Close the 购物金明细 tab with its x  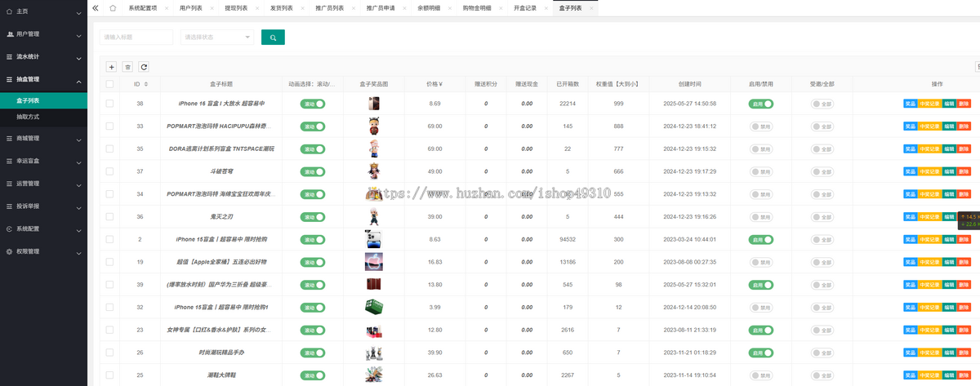pyautogui.click(x=501, y=8)
